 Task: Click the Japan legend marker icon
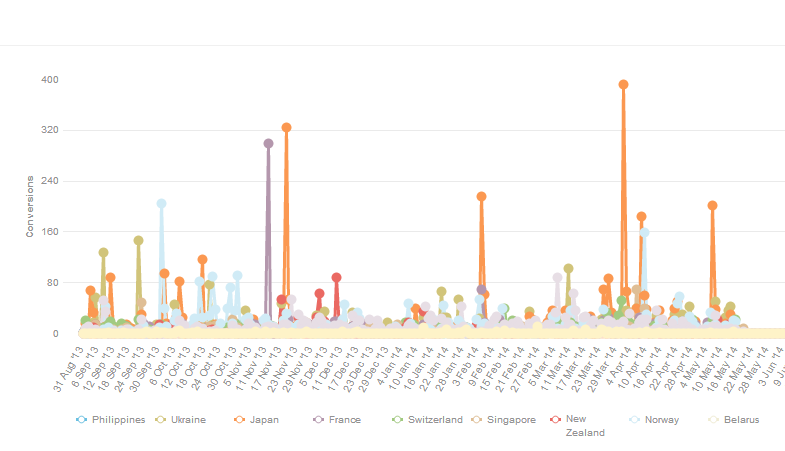(x=240, y=420)
